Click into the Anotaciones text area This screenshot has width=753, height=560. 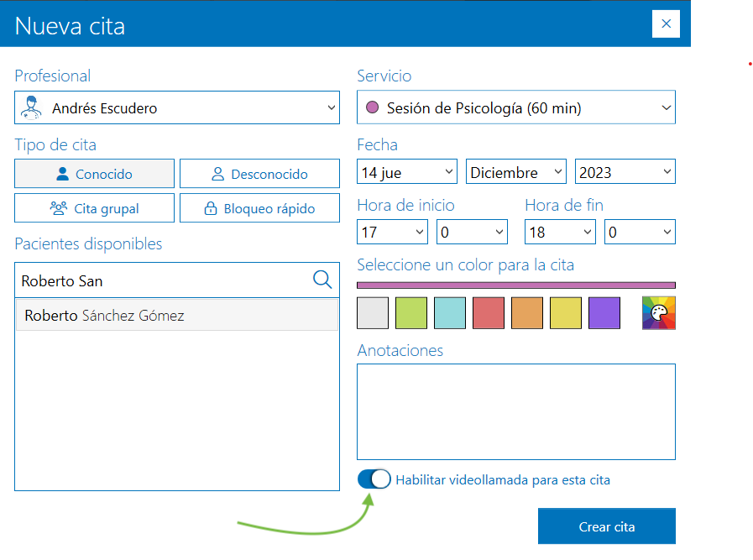515,411
